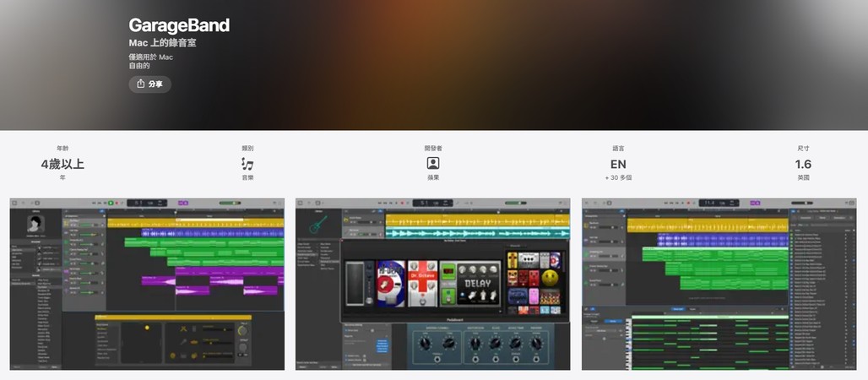
Task: Toggle the purple cycle button in first screenshot
Action: tap(184, 203)
